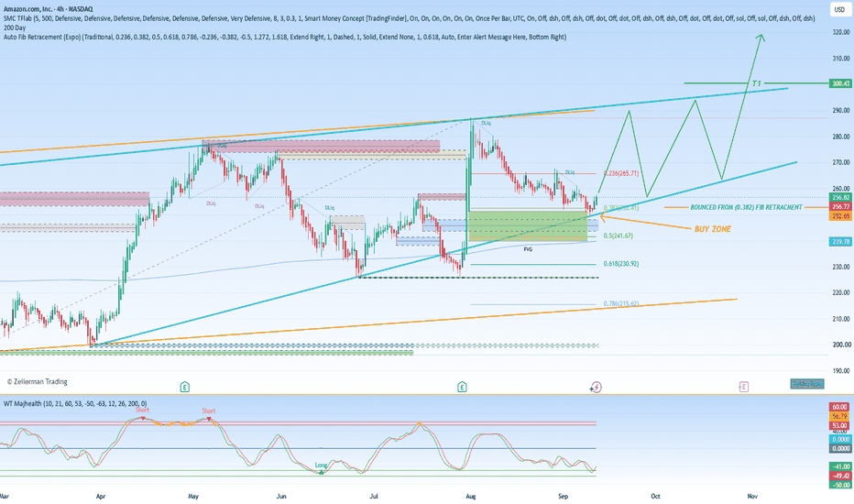Select the Amazon.com symbol title
854x504 pixels.
[48, 9]
